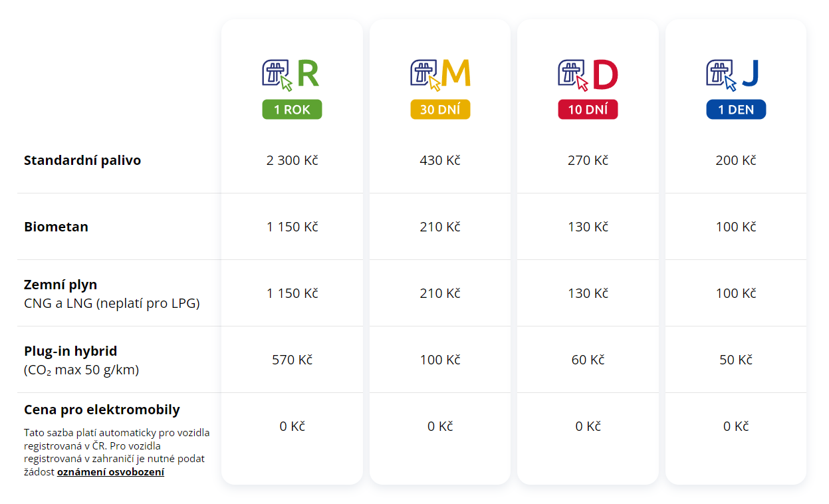Click the 270 Kč ten-day price
The image size is (829, 504).
click(x=588, y=160)
